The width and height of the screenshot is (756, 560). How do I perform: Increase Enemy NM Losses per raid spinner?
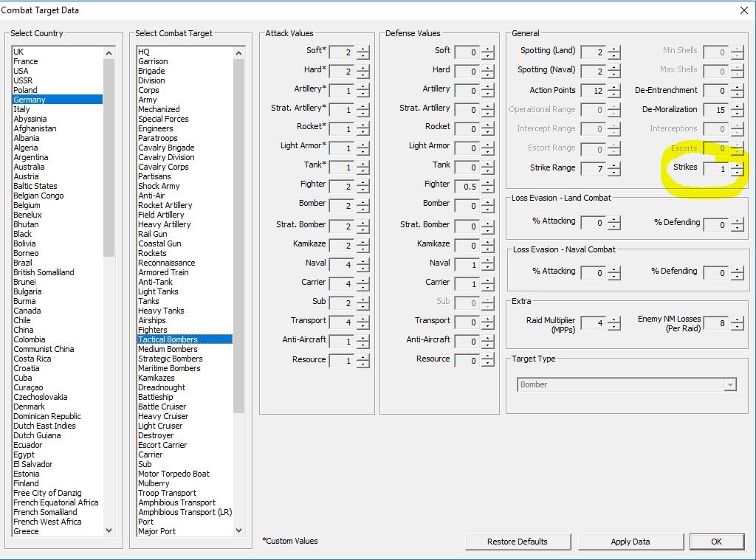[x=738, y=320]
